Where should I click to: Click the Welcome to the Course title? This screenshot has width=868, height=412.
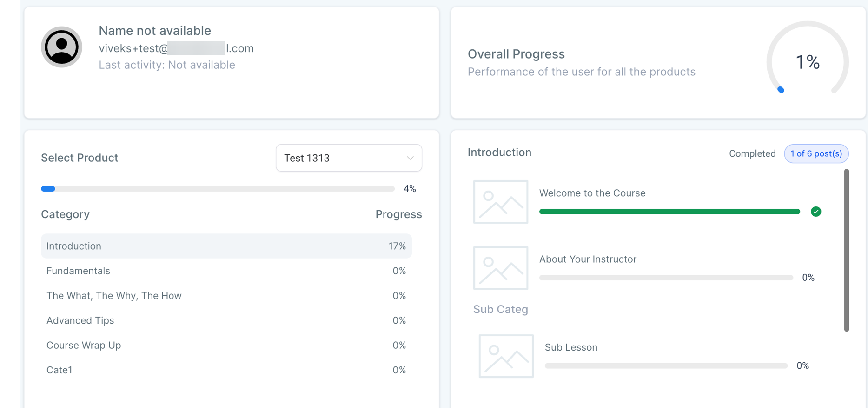[x=592, y=193]
